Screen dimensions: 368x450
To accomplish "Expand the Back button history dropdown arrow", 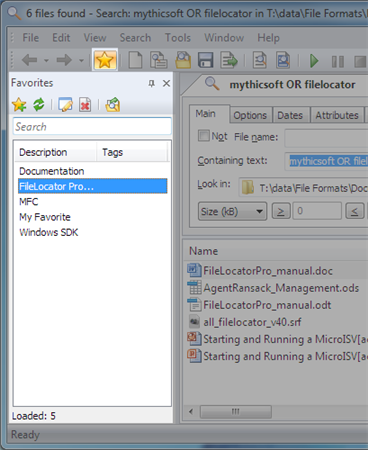I will click(46, 61).
